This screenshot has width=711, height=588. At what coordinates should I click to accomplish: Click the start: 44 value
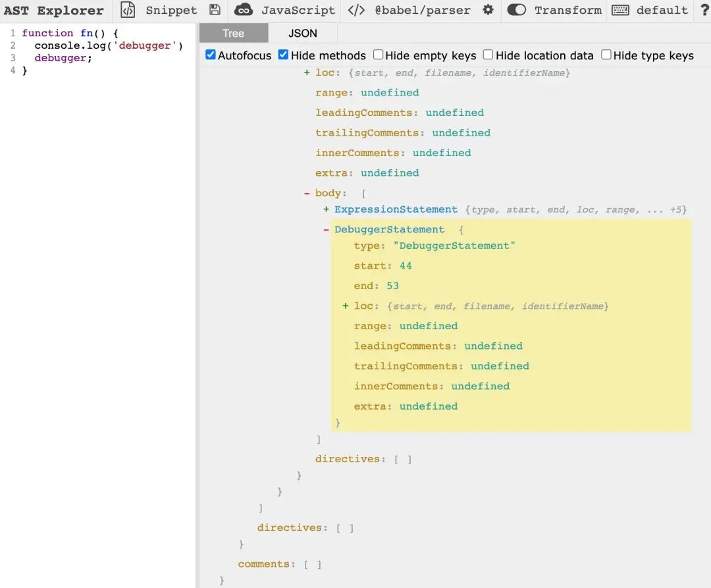(x=406, y=265)
